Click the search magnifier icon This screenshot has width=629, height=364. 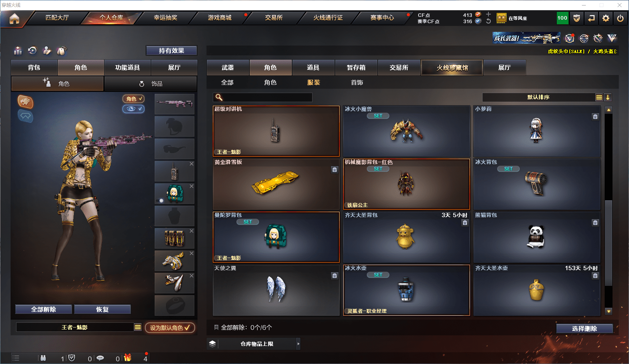(x=219, y=97)
